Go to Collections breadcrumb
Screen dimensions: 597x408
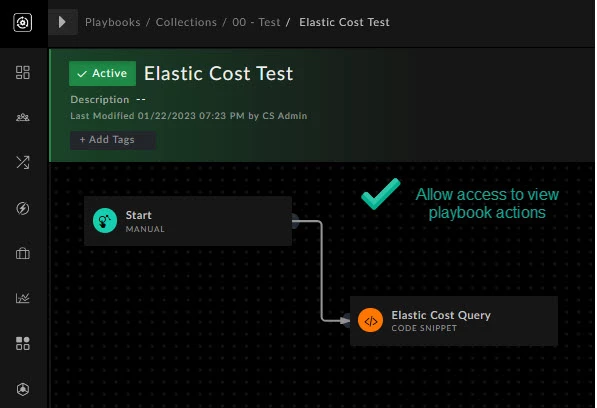186,22
